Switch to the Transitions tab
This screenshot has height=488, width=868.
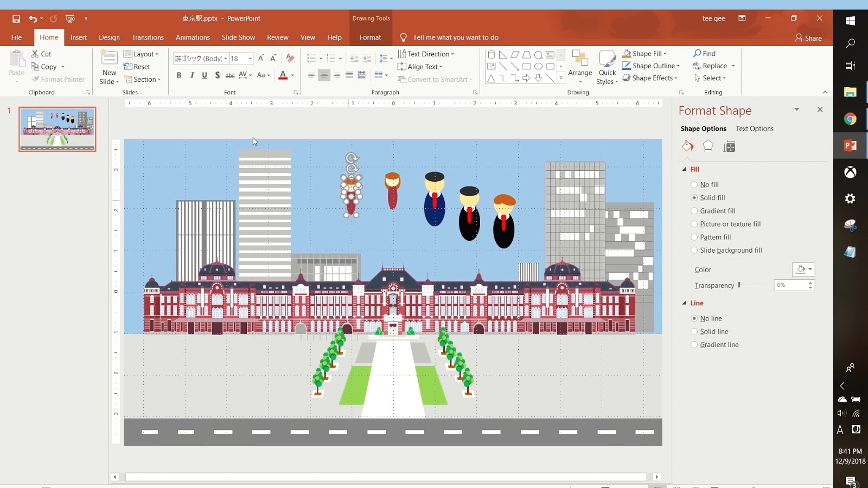tap(148, 37)
